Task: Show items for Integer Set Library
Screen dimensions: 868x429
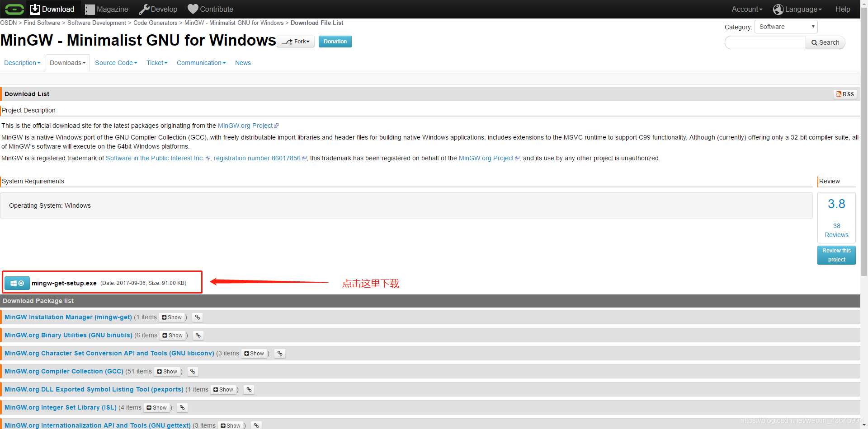Action: click(157, 408)
